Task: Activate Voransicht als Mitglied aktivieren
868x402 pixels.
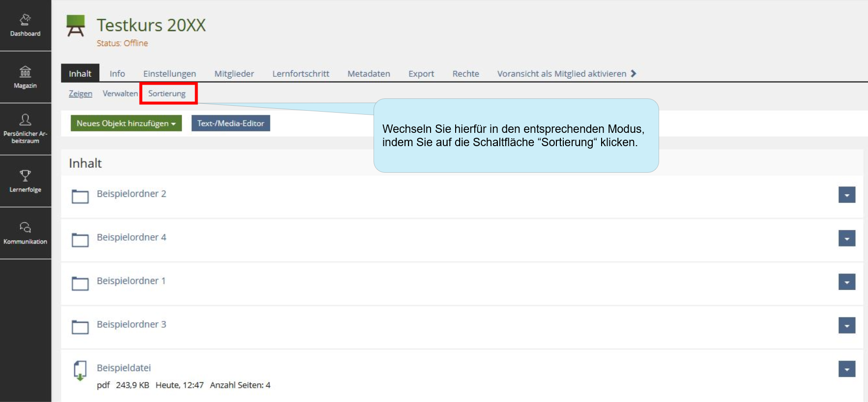Action: [562, 73]
